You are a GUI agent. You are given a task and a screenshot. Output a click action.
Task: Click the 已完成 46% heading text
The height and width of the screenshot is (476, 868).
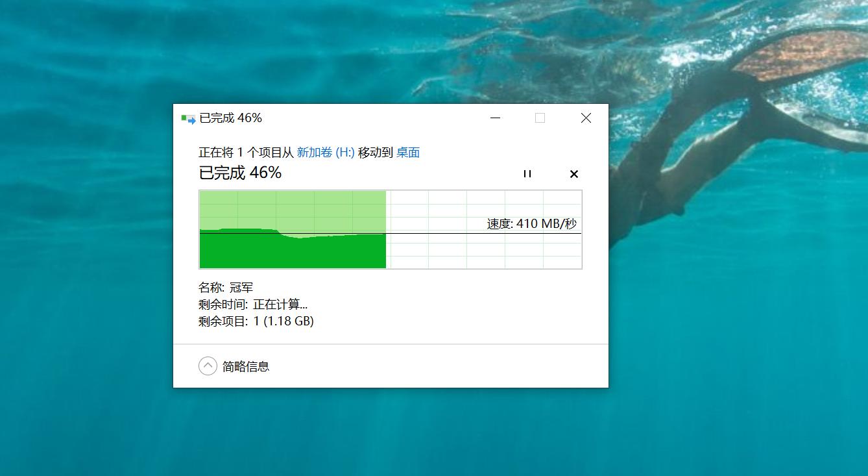(x=238, y=173)
